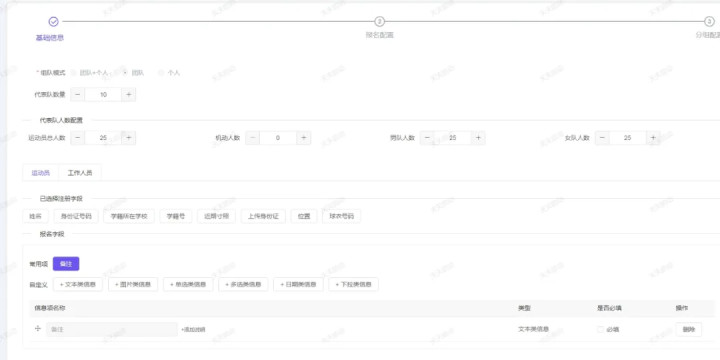
Task: Increase 男队人数 with plus button
Action: pyautogui.click(x=478, y=138)
